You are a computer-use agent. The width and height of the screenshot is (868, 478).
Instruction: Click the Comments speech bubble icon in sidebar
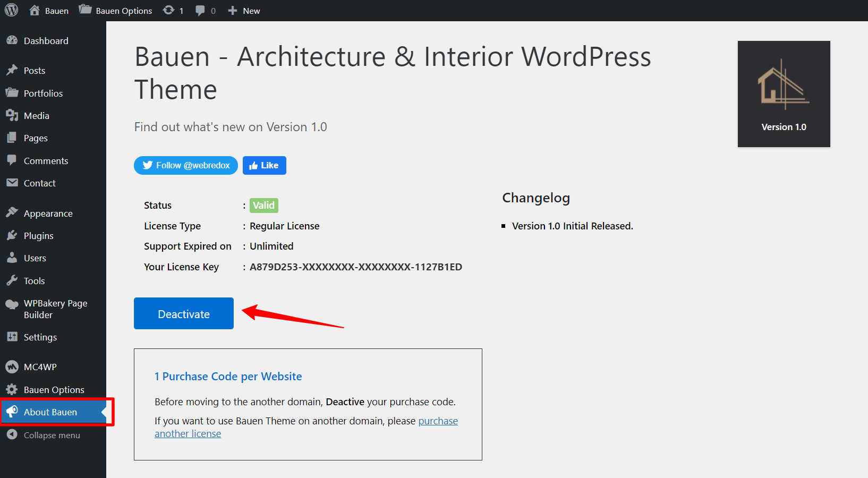pyautogui.click(x=12, y=160)
